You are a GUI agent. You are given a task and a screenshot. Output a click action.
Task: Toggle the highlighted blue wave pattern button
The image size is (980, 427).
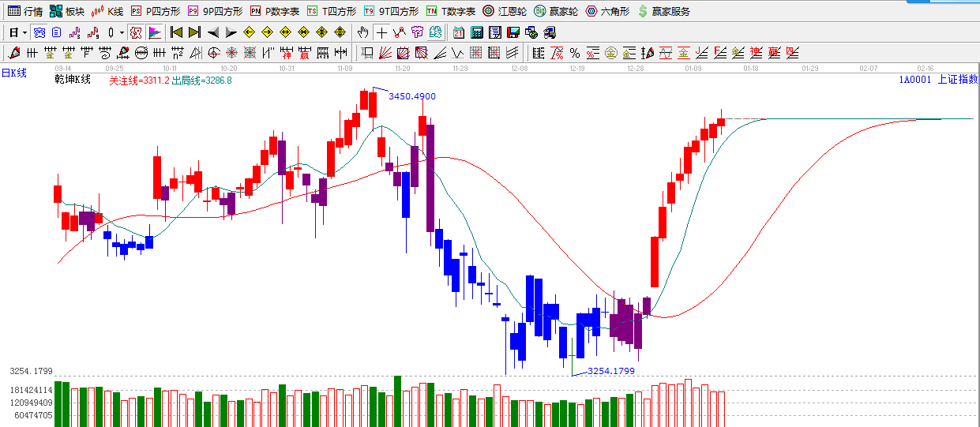point(39,32)
